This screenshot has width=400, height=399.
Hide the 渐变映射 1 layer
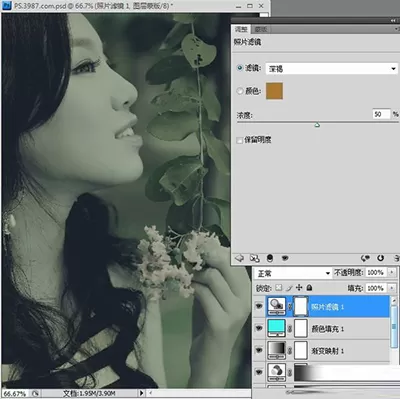(x=259, y=350)
